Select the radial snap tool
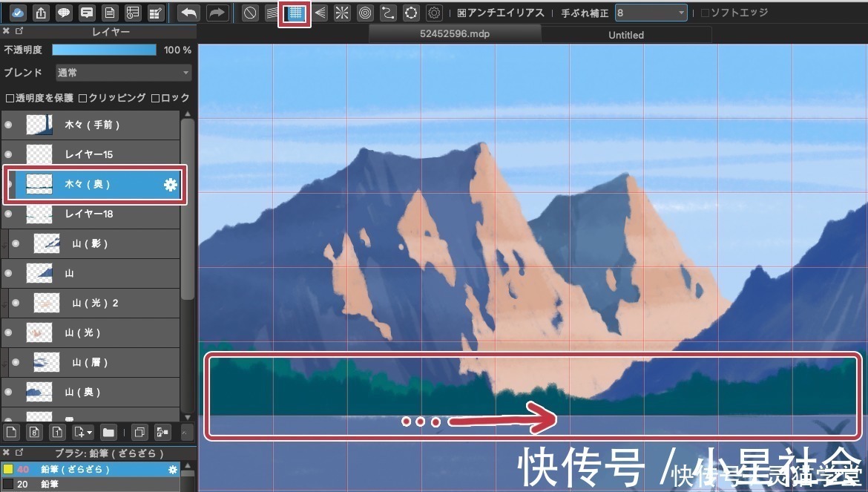 (x=341, y=13)
